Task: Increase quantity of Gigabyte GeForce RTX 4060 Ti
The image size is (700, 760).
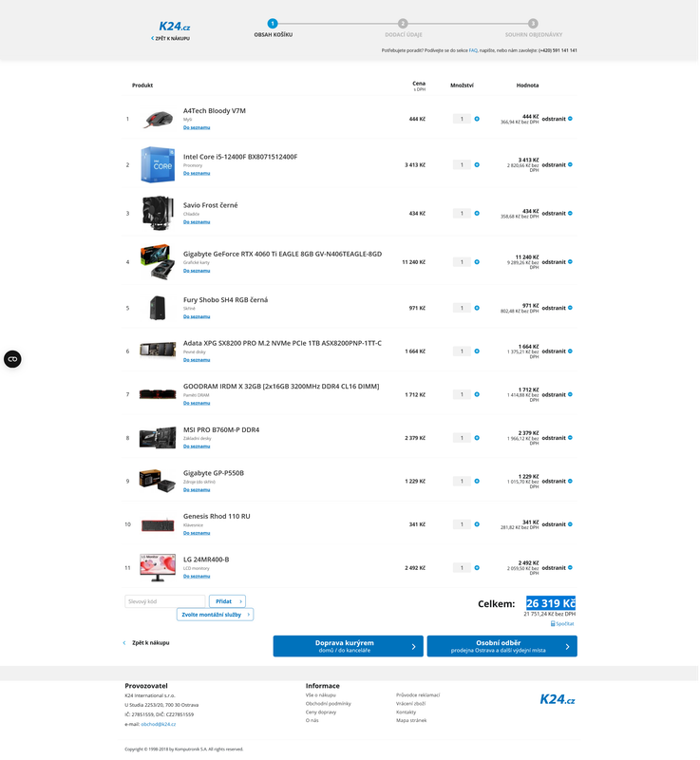Action: coord(478,262)
